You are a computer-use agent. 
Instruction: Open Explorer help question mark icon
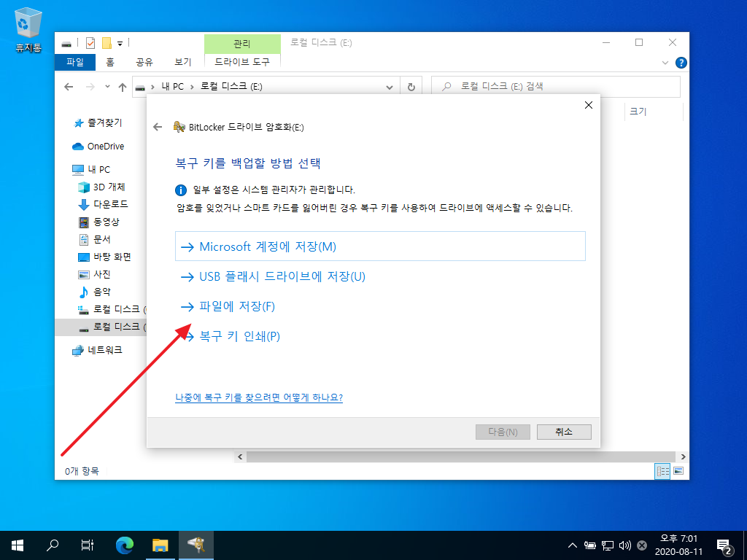[x=681, y=63]
